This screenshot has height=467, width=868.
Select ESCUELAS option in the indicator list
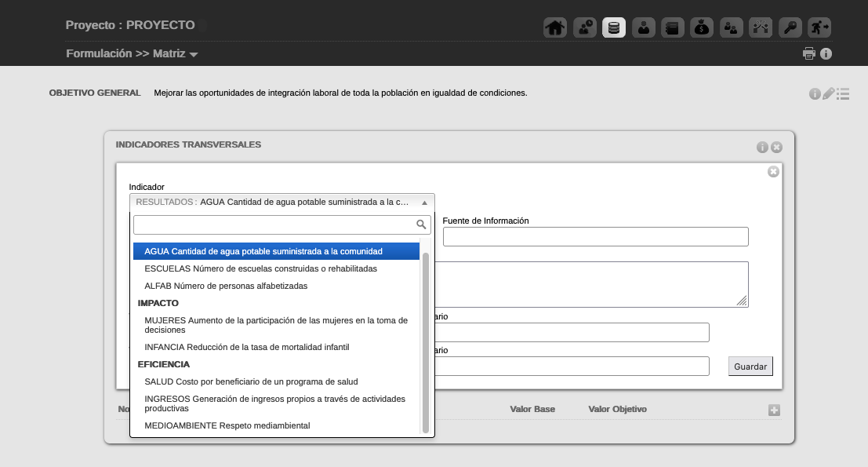tap(260, 268)
